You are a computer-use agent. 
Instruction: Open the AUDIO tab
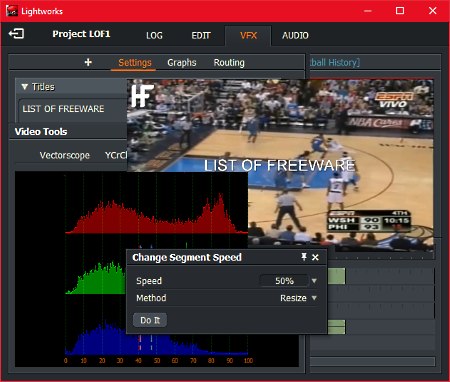coord(295,35)
